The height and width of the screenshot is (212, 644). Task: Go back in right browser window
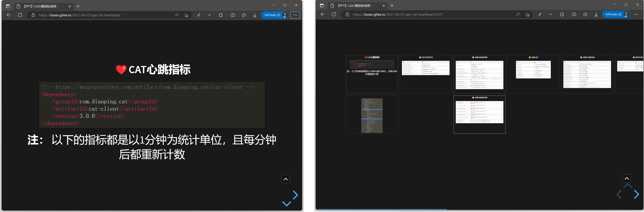pyautogui.click(x=323, y=14)
